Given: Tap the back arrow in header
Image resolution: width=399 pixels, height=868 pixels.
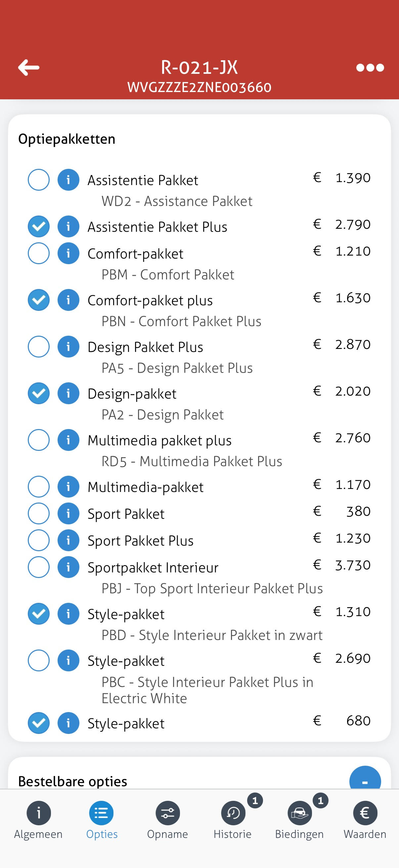Looking at the screenshot, I should pyautogui.click(x=29, y=68).
